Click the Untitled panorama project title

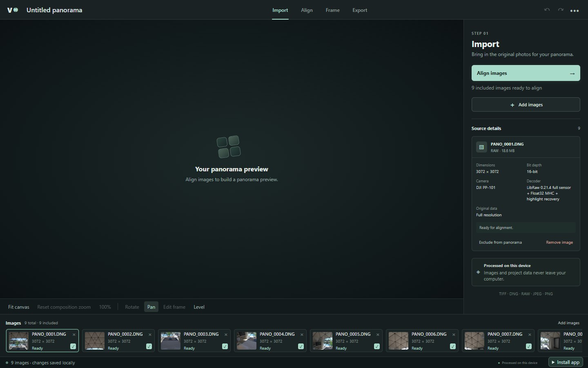(x=54, y=10)
